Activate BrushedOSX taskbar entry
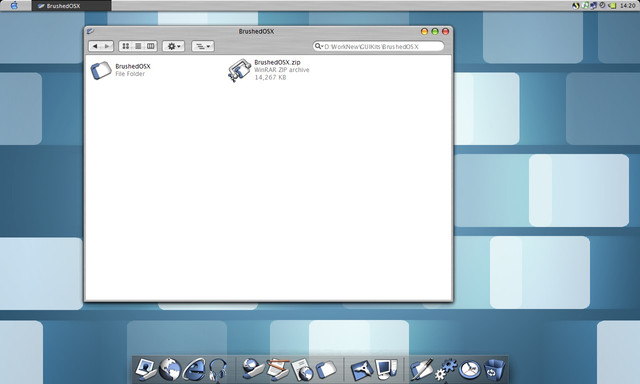This screenshot has width=640, height=384. click(71, 6)
